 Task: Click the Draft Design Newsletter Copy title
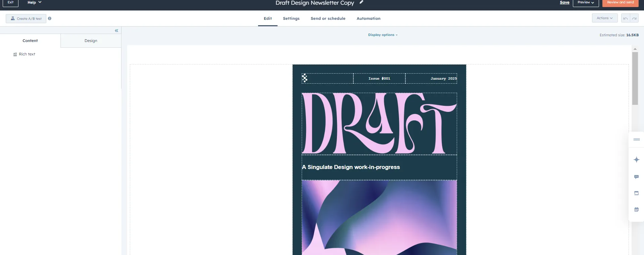pos(315,3)
